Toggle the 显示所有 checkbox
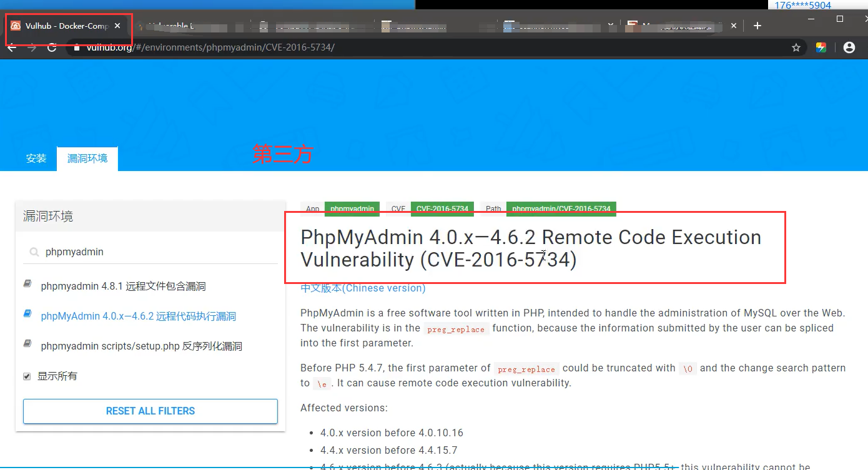The image size is (868, 470). (27, 376)
